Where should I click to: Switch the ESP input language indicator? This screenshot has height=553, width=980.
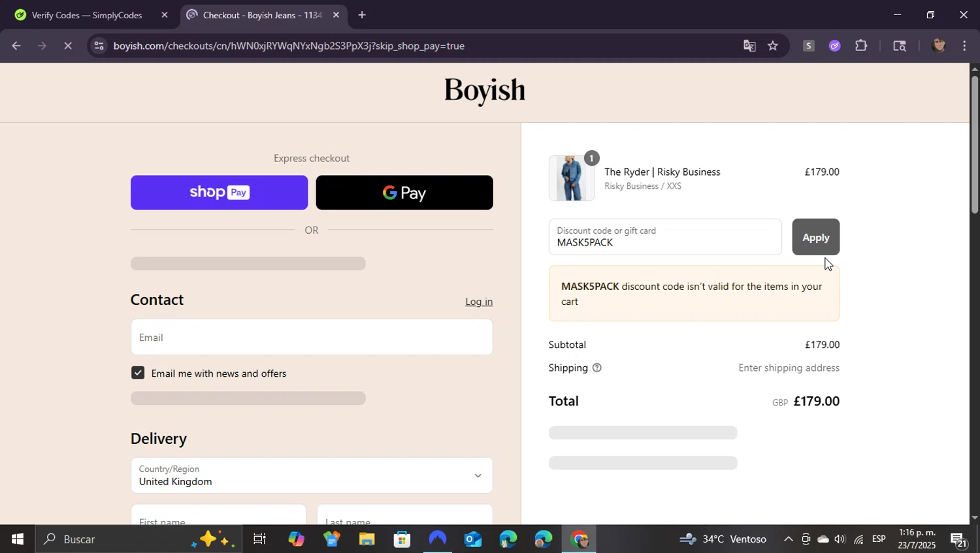(879, 539)
